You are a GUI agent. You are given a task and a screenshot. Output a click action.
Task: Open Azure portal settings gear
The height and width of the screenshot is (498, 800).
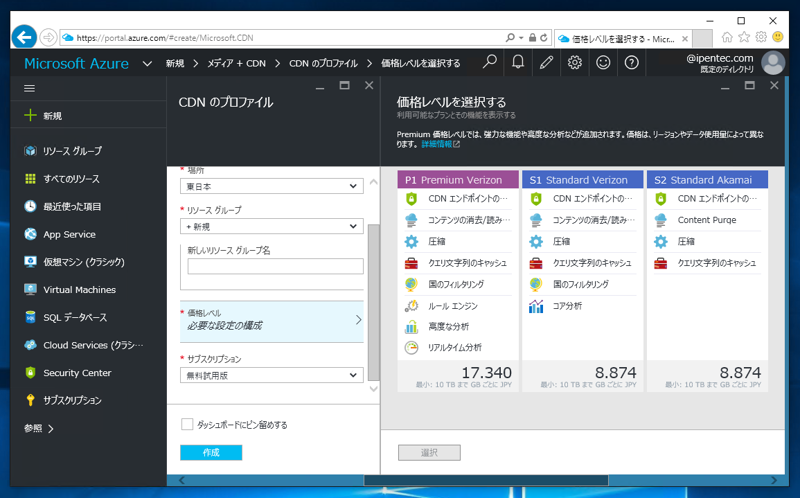(575, 62)
